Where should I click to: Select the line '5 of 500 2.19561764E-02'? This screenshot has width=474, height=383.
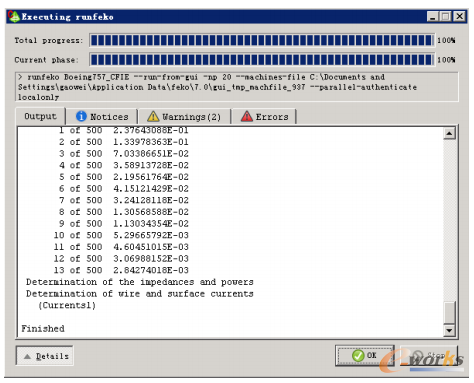(x=124, y=177)
